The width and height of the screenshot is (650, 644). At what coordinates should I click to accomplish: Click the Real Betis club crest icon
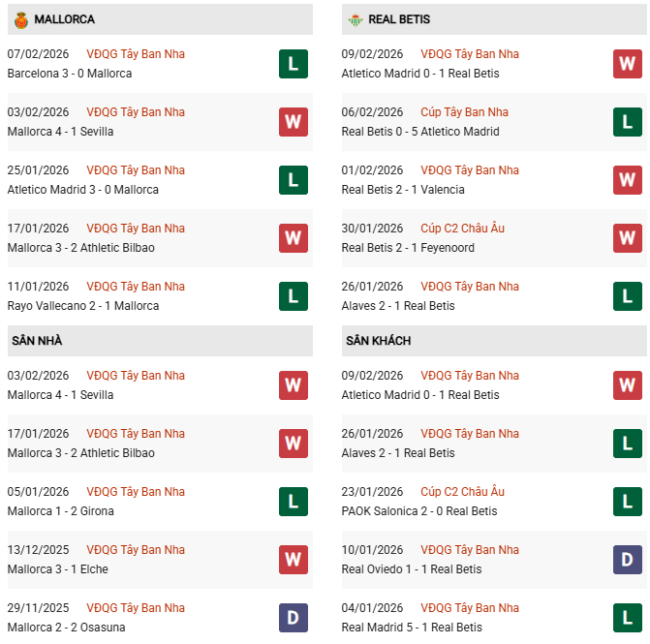[x=356, y=19]
